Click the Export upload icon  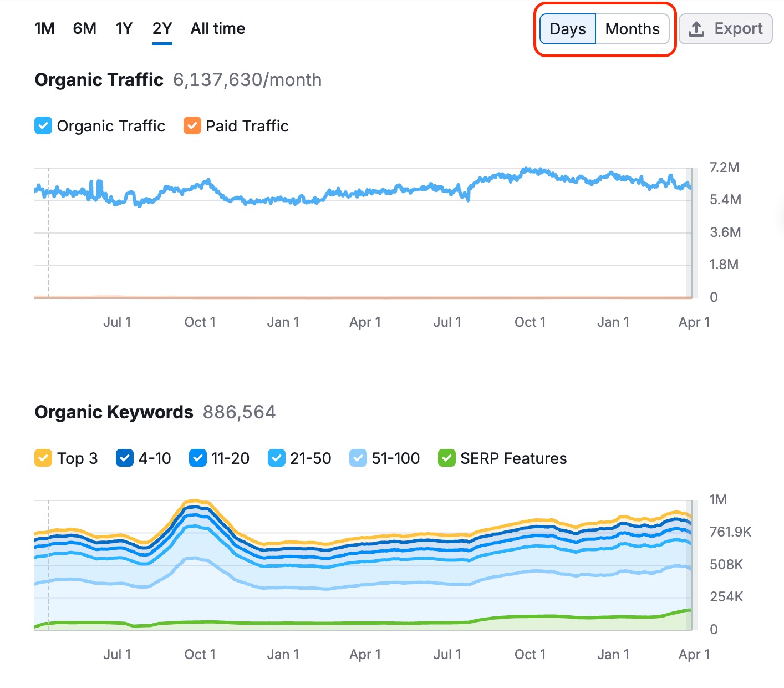[x=697, y=29]
